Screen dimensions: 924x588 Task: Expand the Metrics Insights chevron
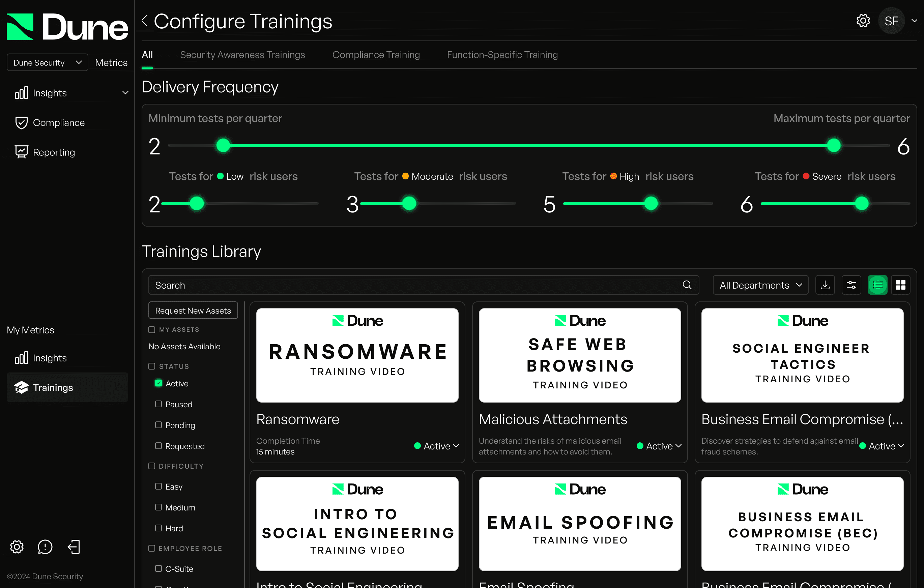click(x=125, y=93)
